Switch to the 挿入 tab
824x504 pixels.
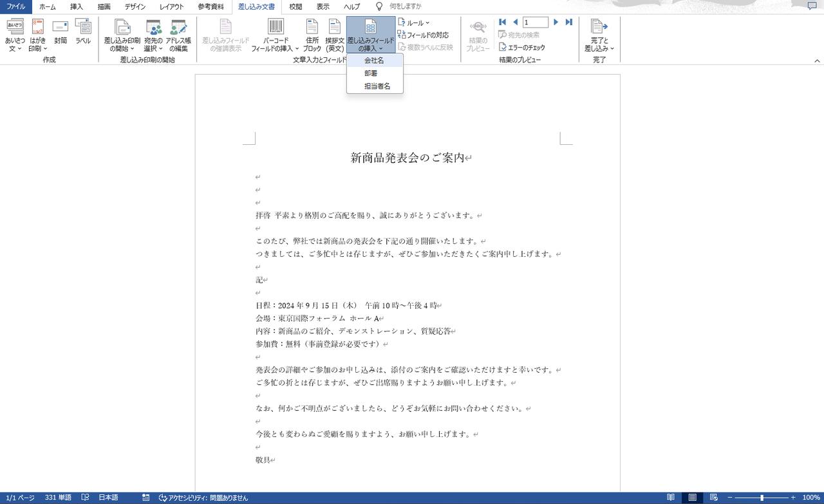pyautogui.click(x=77, y=6)
